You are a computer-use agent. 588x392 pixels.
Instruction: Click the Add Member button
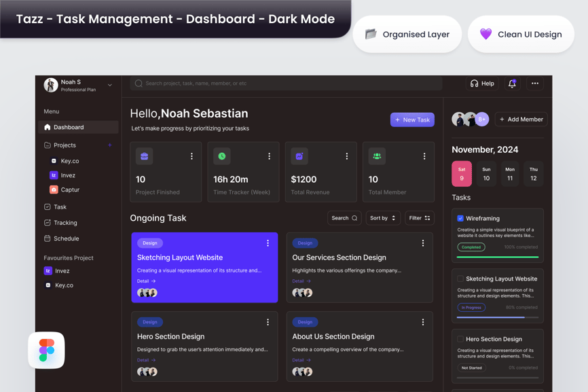click(x=521, y=120)
